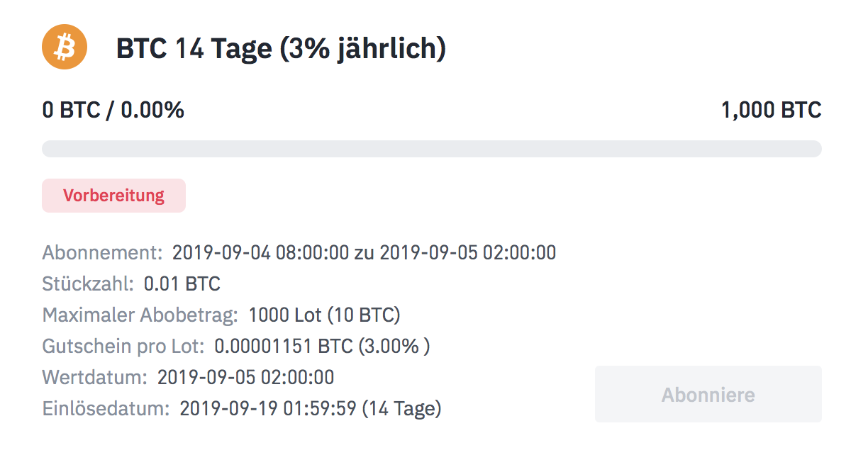
Task: Select the red Vorbereitung status badge
Action: pos(113,196)
